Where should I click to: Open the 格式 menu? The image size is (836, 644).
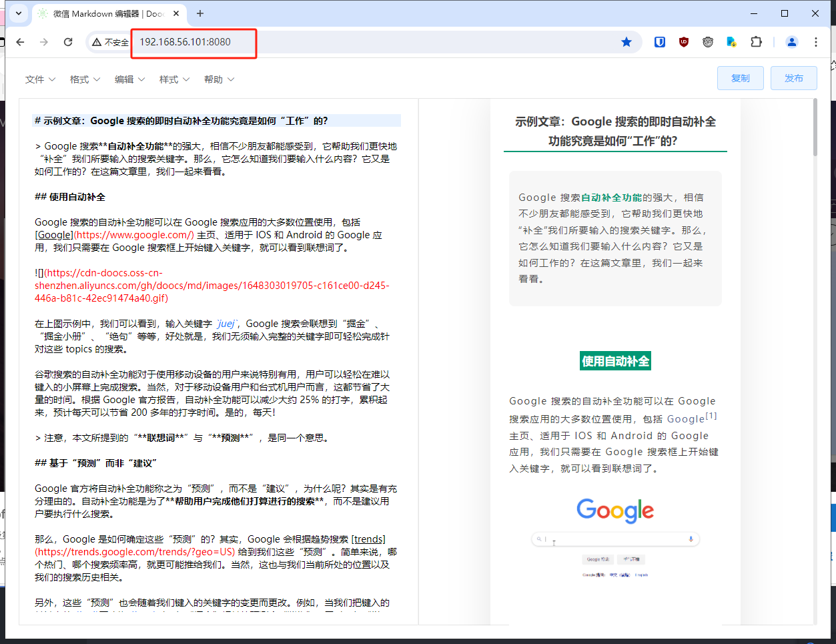85,79
